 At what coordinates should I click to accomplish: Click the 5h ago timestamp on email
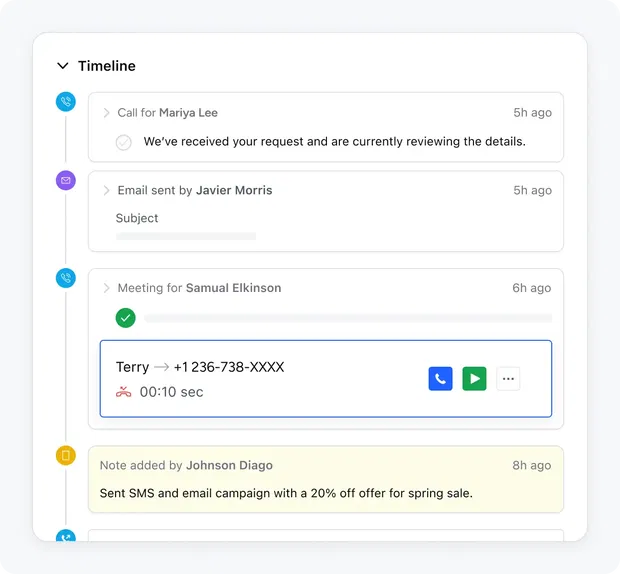point(533,190)
